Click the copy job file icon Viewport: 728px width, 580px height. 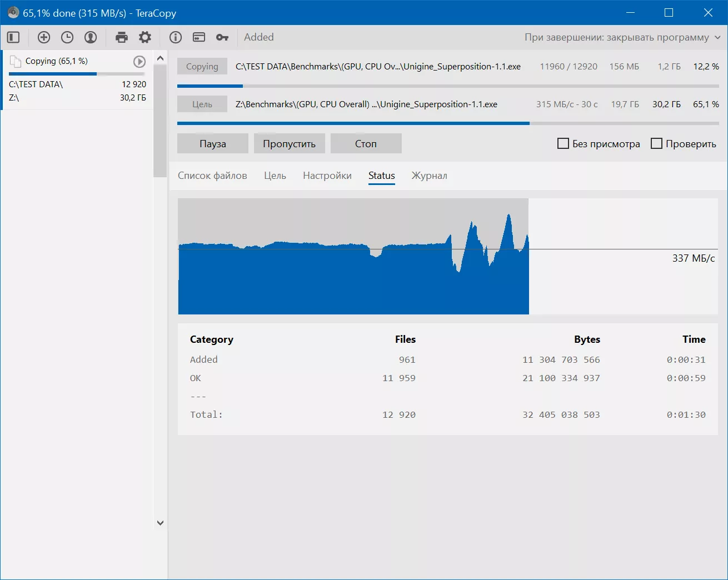pyautogui.click(x=16, y=61)
